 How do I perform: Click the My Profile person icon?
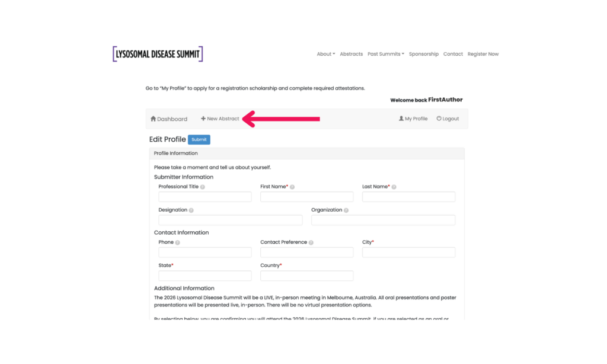pos(401,119)
